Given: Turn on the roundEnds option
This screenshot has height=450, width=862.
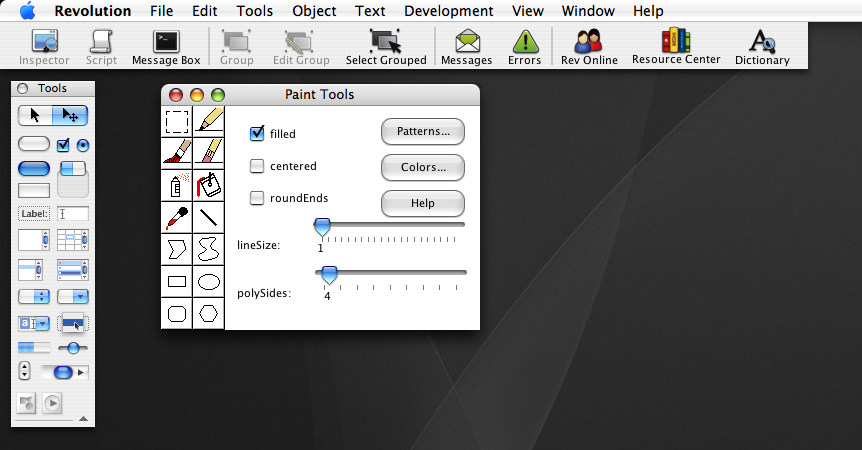Looking at the screenshot, I should click(x=257, y=198).
